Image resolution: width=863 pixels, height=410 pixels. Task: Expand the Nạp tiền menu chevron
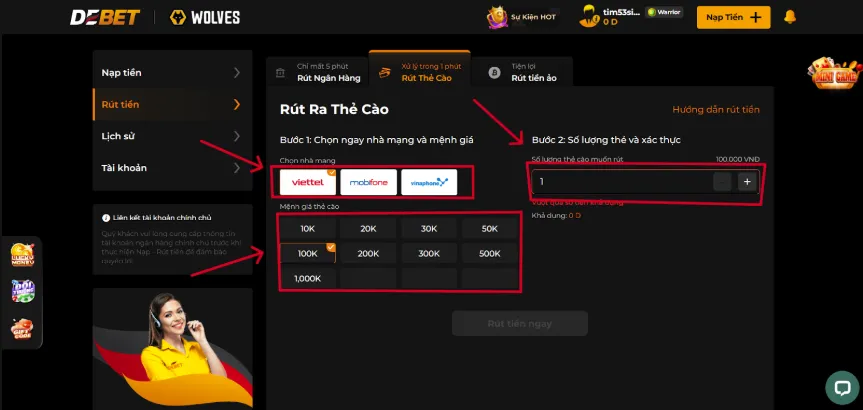point(237,73)
